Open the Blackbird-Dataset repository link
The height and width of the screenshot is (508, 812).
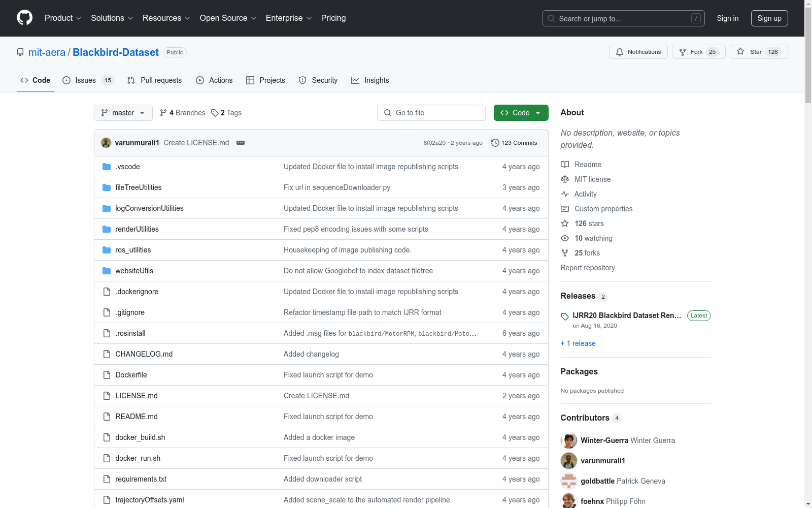(116, 52)
